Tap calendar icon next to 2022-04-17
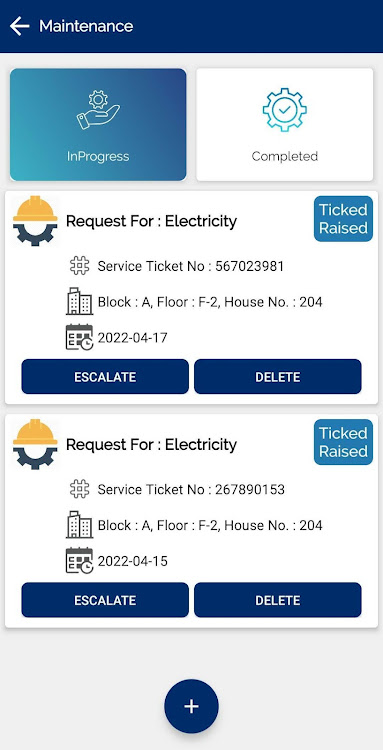Image resolution: width=383 pixels, height=750 pixels. point(79,337)
